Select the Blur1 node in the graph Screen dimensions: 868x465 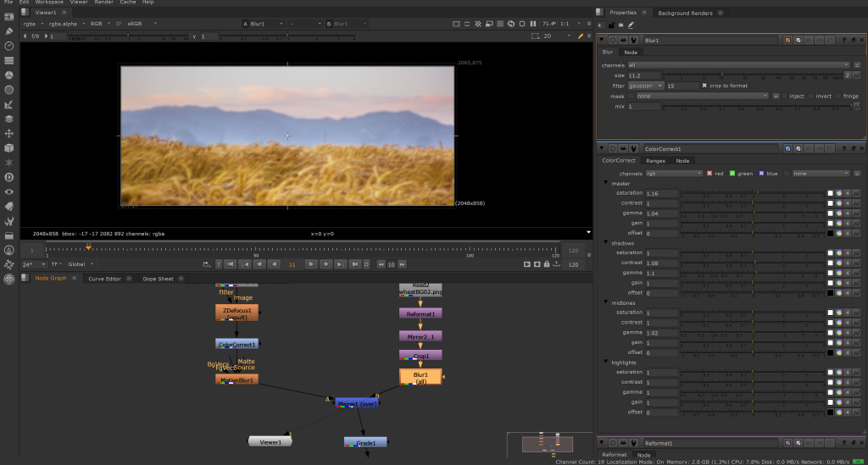pos(420,377)
